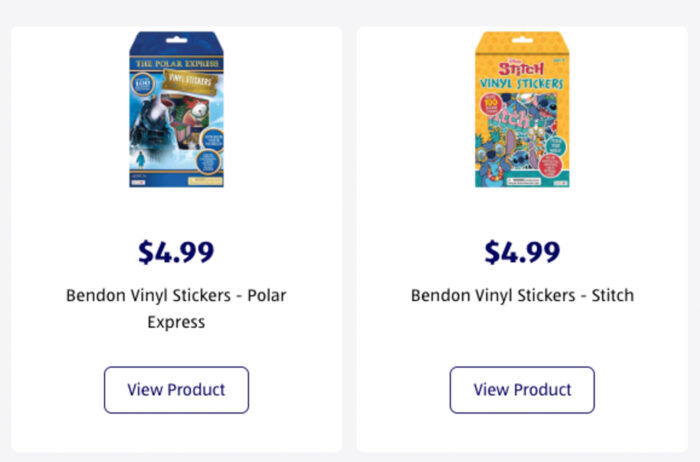Click the yellow warning label on Polar Express pack
Screen dimensions: 700x462
tap(207, 180)
